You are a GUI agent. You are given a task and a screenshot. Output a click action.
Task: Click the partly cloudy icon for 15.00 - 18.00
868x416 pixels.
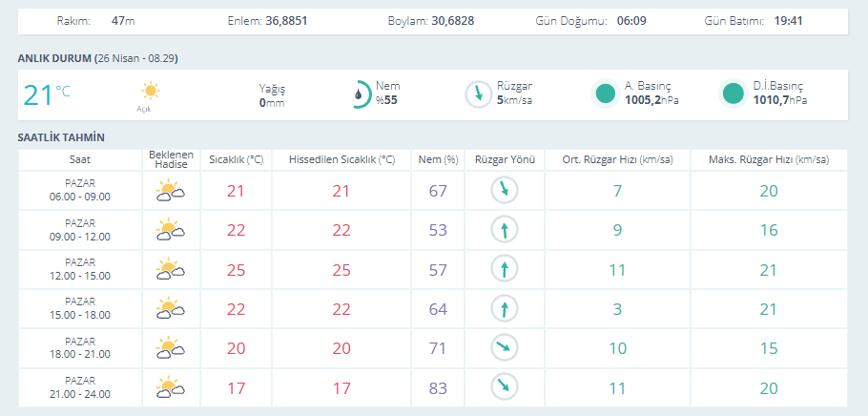point(170,308)
